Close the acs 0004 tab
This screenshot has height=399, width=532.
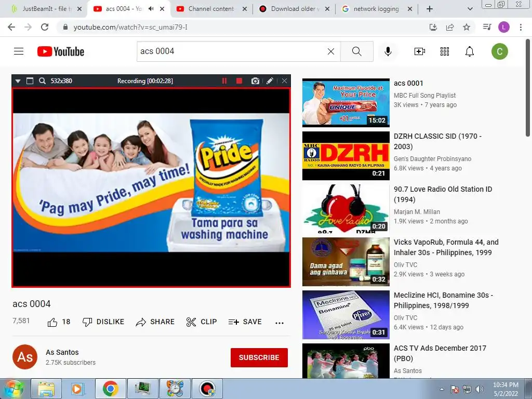(x=162, y=9)
